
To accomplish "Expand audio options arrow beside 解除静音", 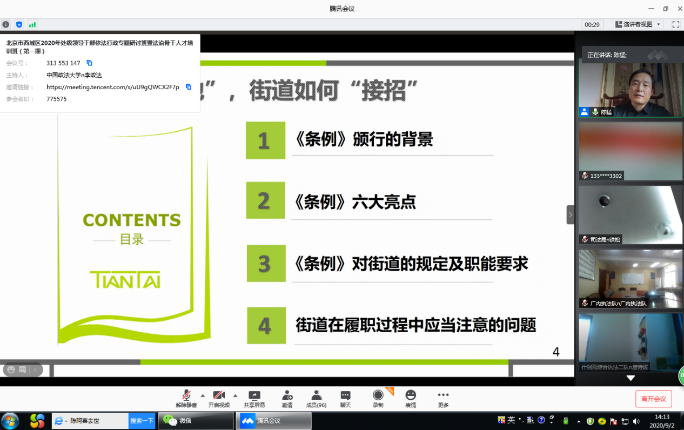I will 202,394.
